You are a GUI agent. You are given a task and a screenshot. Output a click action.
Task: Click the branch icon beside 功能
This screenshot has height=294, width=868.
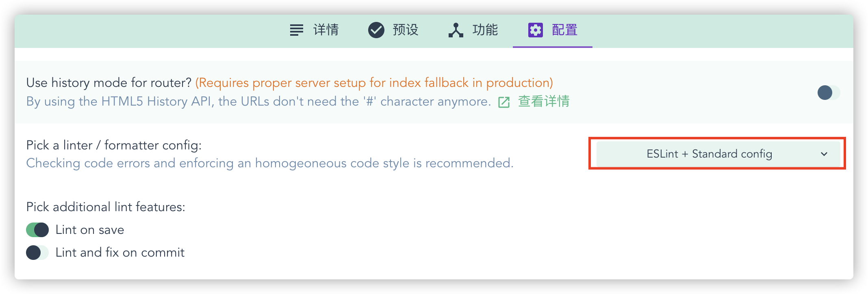[456, 30]
